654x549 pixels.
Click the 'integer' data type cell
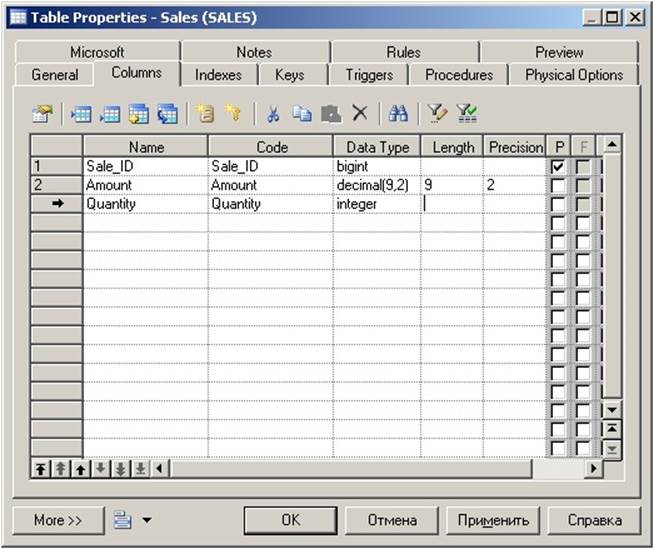click(x=377, y=204)
